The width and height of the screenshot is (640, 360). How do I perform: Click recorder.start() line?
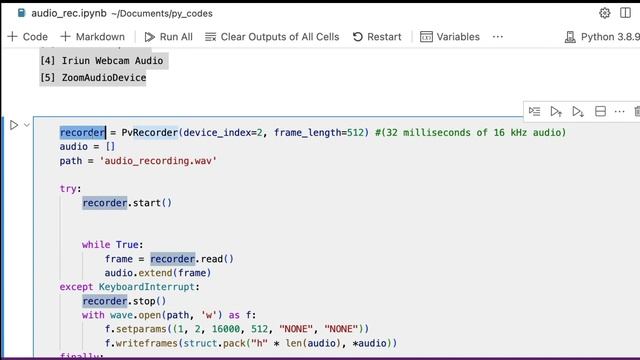(127, 203)
